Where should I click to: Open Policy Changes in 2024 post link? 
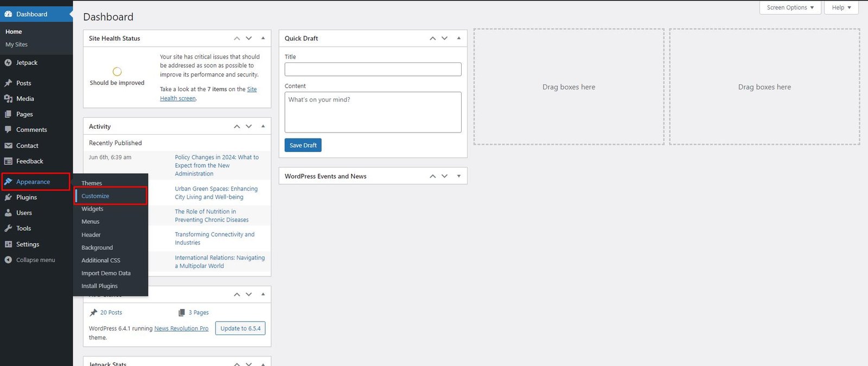click(x=217, y=166)
